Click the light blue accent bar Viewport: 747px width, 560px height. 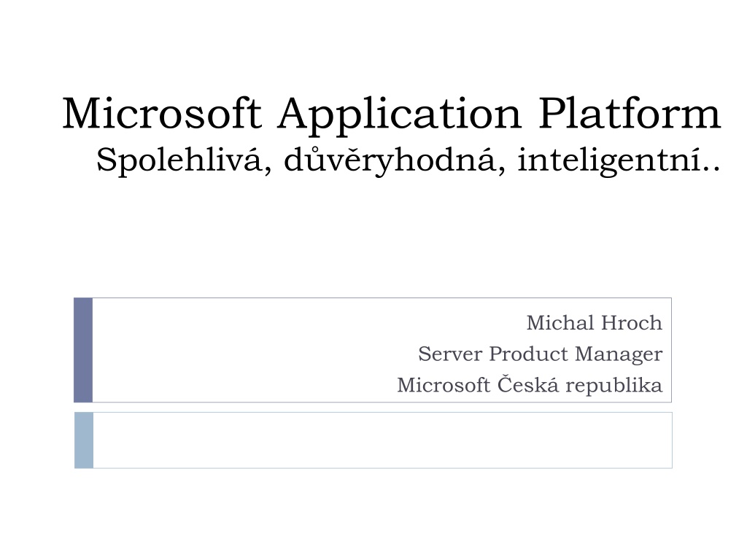[x=84, y=440]
